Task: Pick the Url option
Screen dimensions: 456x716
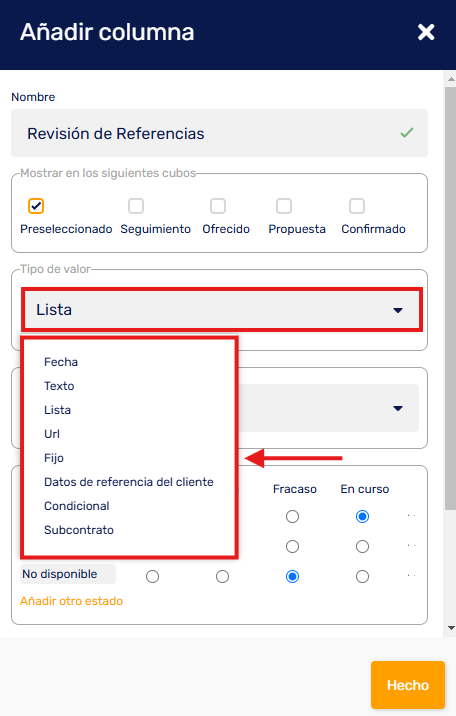Action: tap(52, 434)
